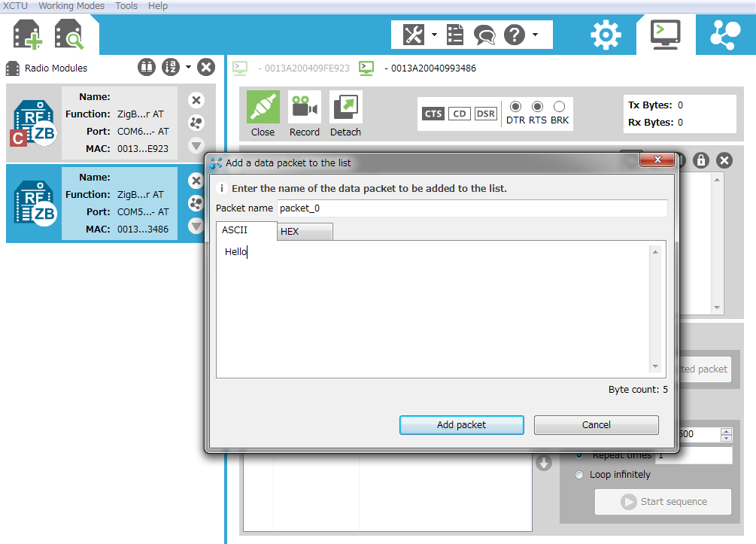
Task: Switch to Consoles working mode icon
Action: coord(666,35)
